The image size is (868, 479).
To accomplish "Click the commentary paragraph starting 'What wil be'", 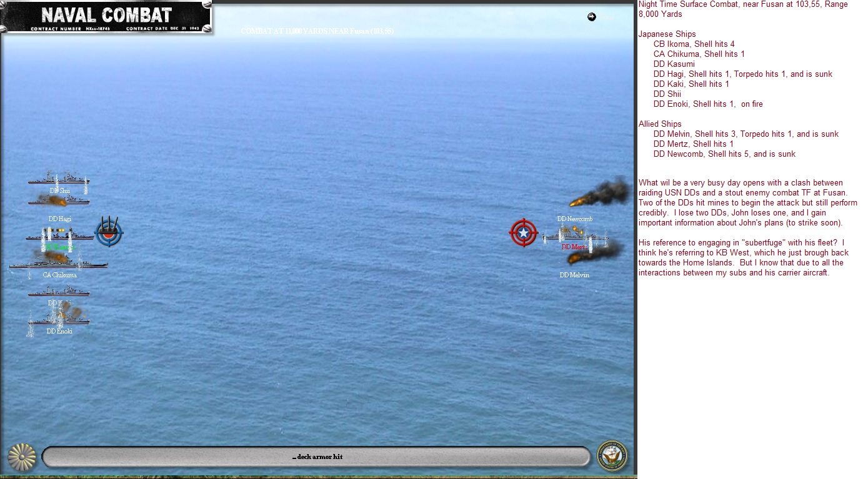I will (748, 203).
